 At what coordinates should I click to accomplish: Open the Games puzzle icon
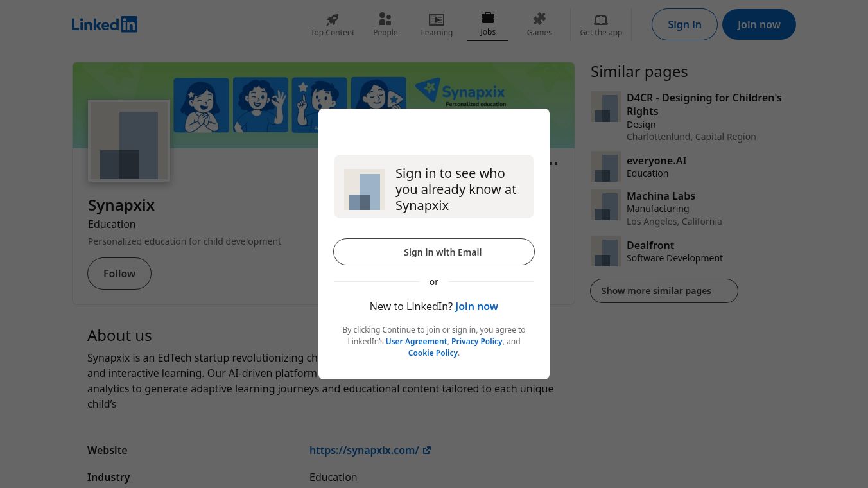(x=539, y=19)
